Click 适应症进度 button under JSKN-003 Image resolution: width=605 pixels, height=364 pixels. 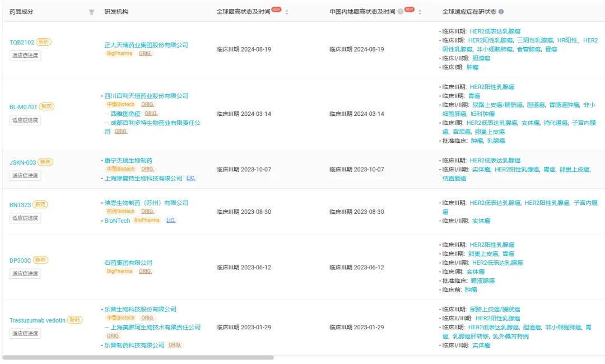coord(25,176)
